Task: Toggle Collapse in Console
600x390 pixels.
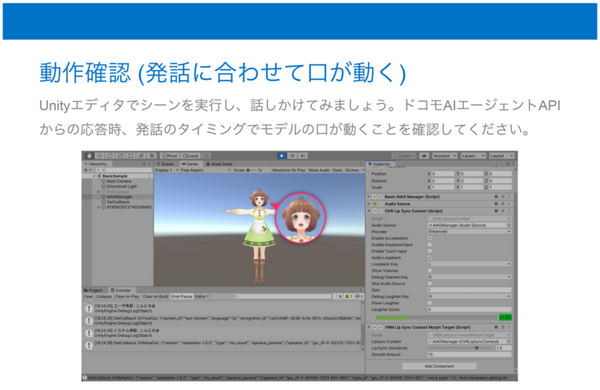Action: pyautogui.click(x=103, y=297)
